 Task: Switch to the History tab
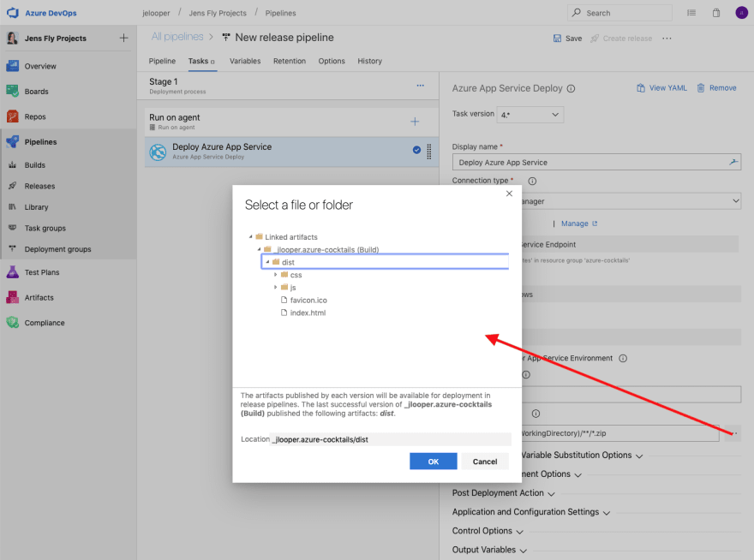tap(370, 61)
